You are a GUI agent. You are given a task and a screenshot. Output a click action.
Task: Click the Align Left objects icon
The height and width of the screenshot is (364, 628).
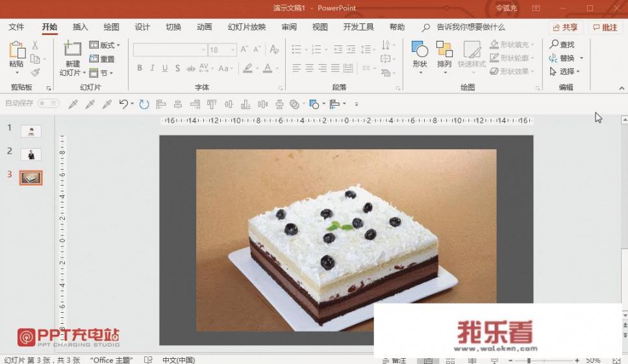coord(161,104)
